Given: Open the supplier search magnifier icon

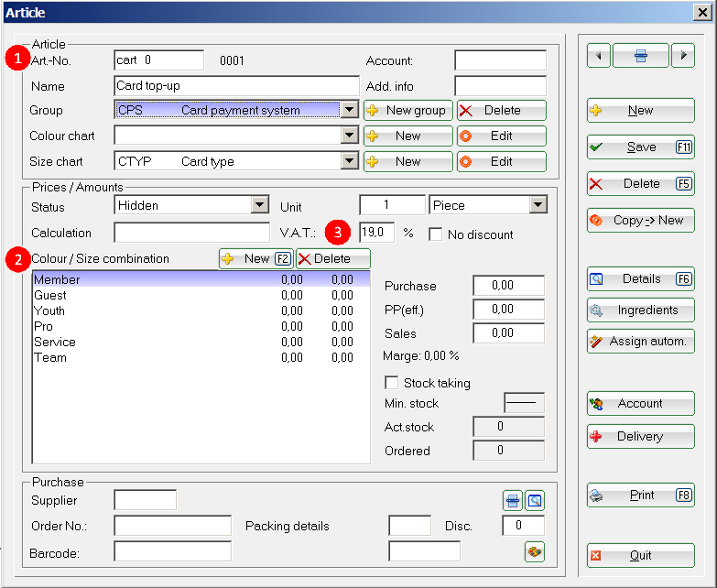Looking at the screenshot, I should pos(535,500).
